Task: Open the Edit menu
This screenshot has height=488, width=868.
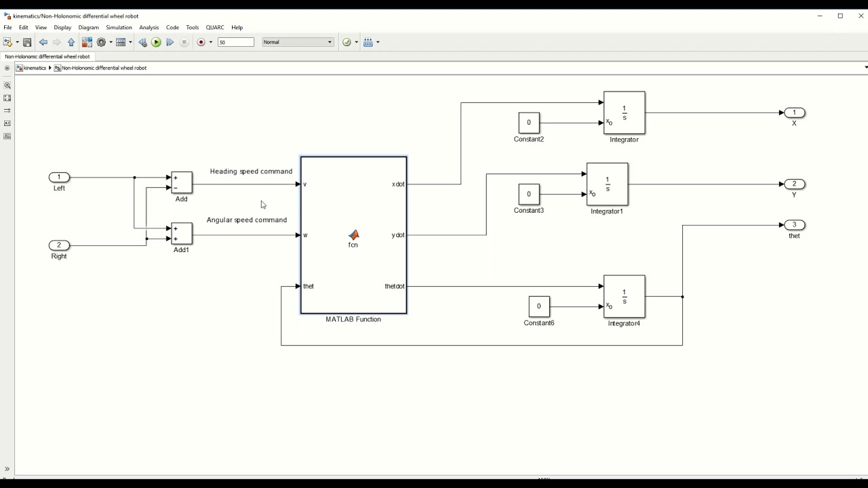Action: [x=24, y=28]
